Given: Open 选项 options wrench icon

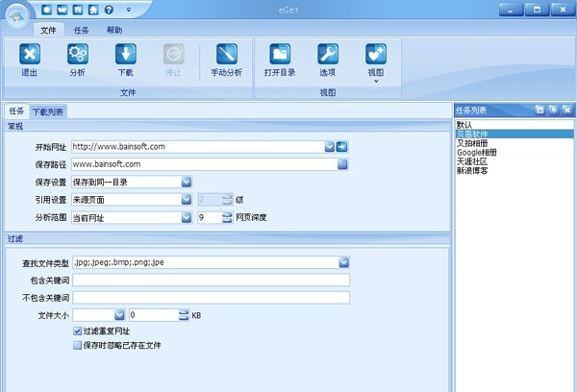Looking at the screenshot, I should tap(328, 54).
